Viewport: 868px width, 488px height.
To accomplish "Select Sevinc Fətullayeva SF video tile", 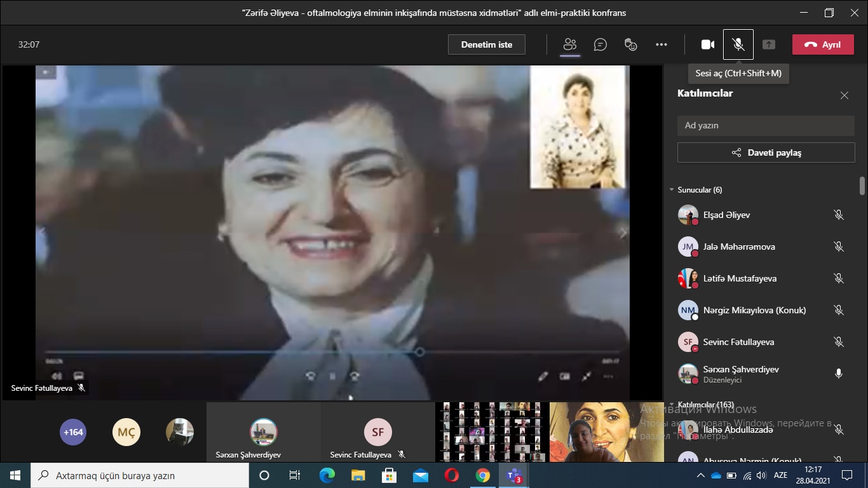I will [377, 431].
